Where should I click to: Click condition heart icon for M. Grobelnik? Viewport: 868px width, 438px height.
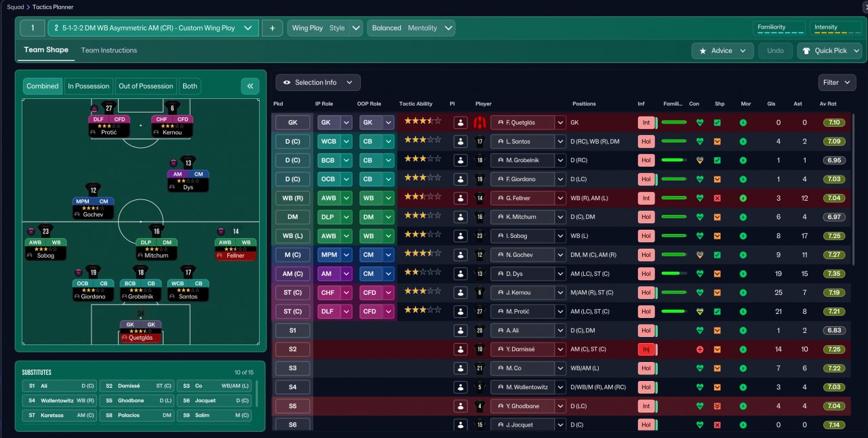[x=700, y=161]
